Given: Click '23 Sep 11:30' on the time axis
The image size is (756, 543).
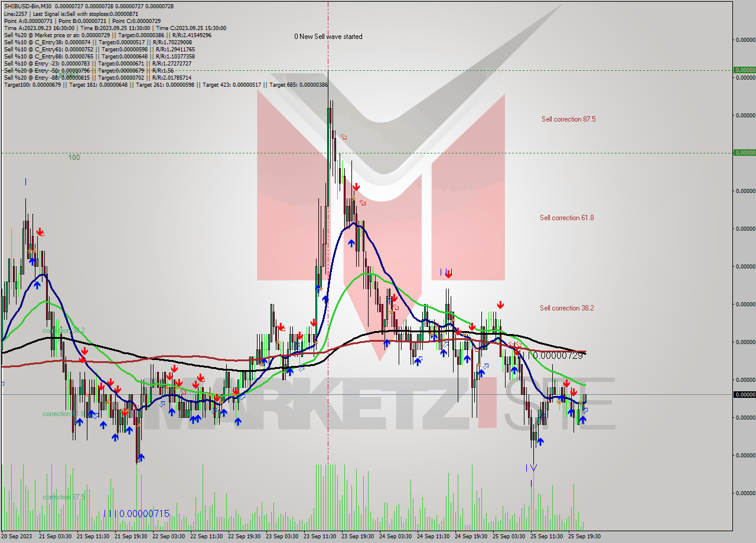Looking at the screenshot, I should (320, 537).
